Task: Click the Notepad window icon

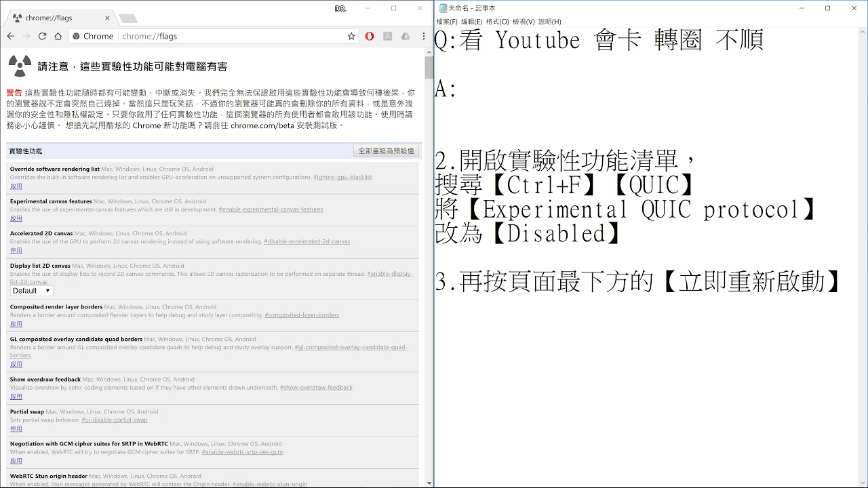Action: [x=442, y=8]
